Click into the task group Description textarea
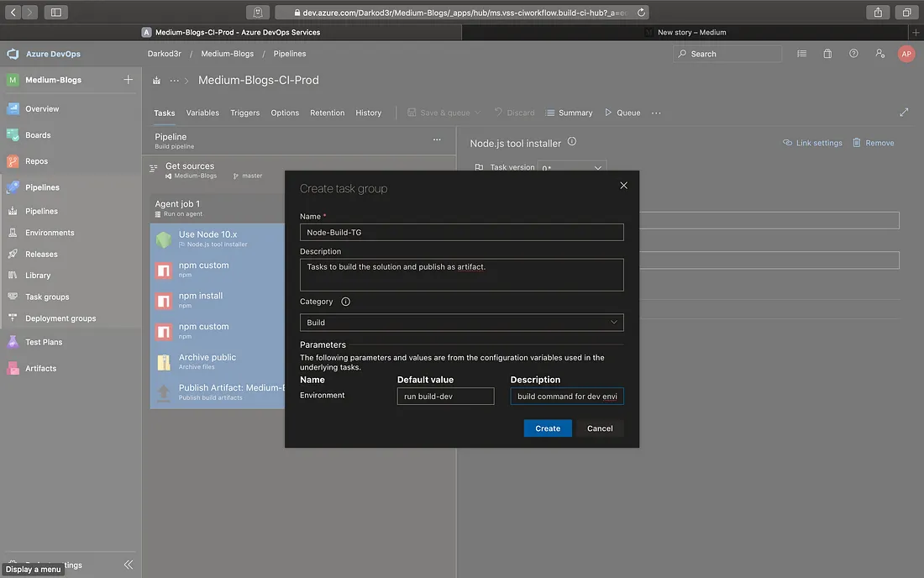This screenshot has height=578, width=924. point(461,275)
